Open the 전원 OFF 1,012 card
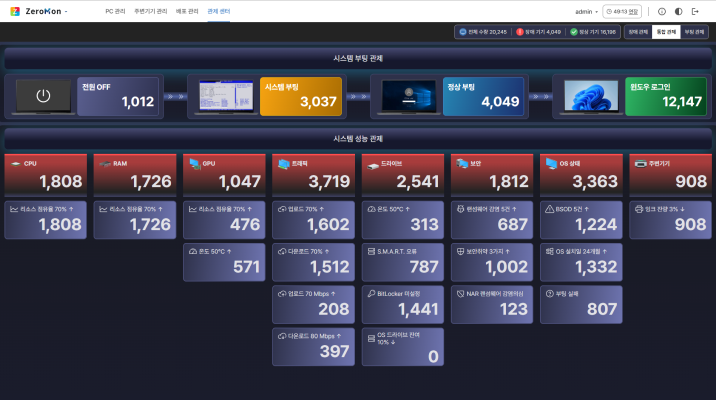716x400 pixels. (118, 96)
